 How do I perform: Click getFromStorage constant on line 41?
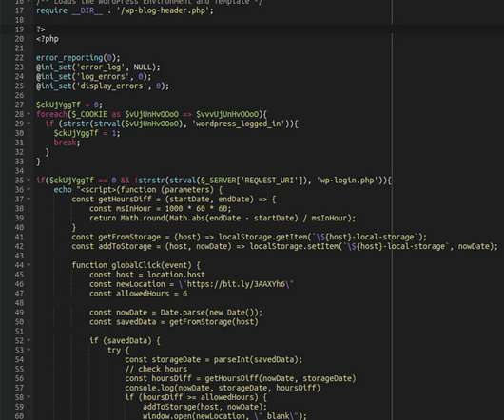tap(129, 237)
